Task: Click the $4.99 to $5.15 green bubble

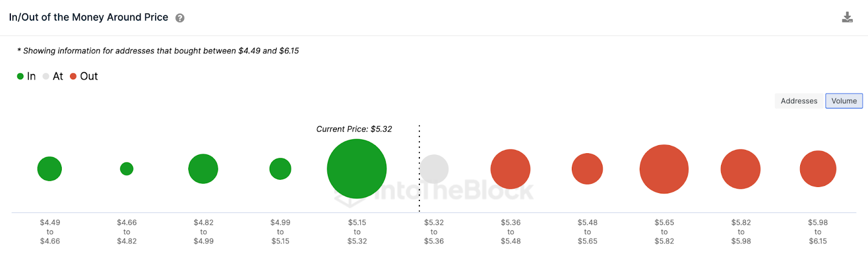Action: pos(280,169)
